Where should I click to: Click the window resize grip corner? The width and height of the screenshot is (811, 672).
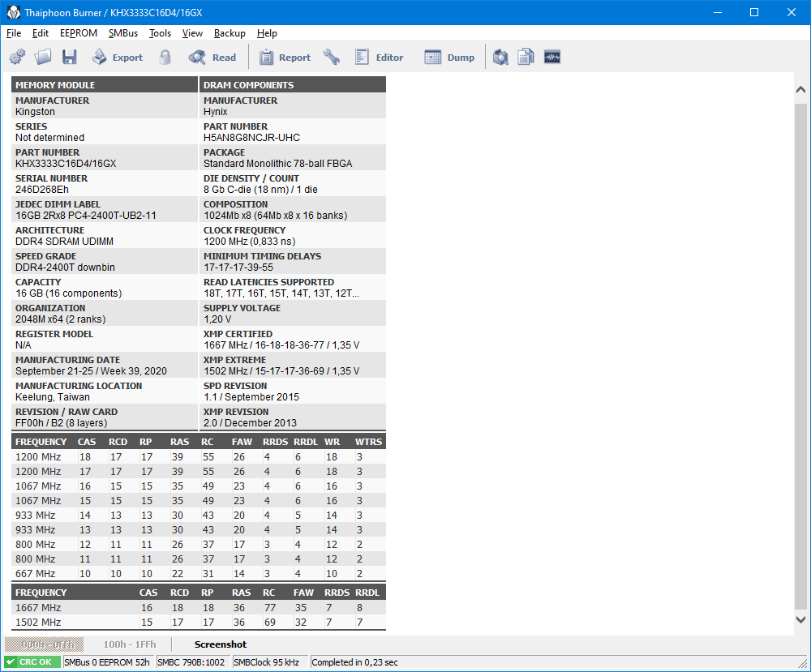[x=803, y=663]
